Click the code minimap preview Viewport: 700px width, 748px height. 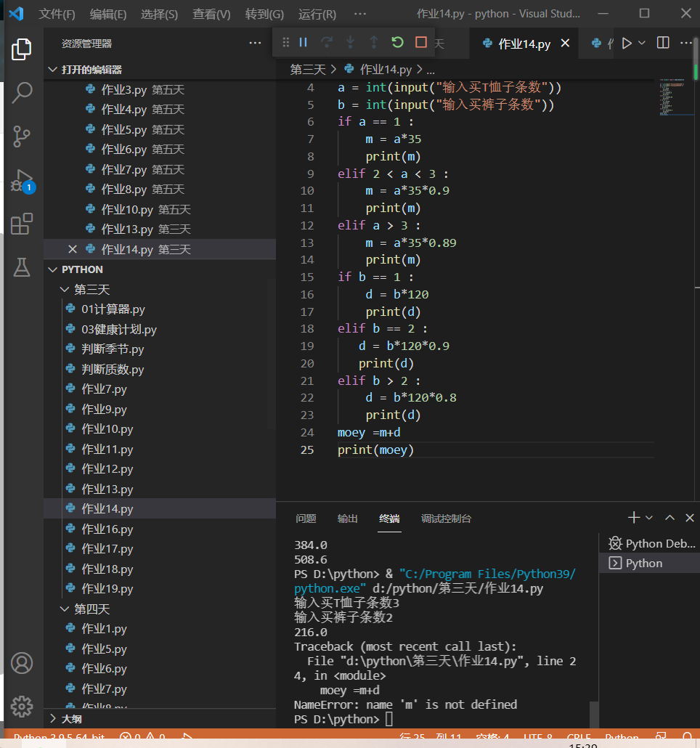coord(676,97)
